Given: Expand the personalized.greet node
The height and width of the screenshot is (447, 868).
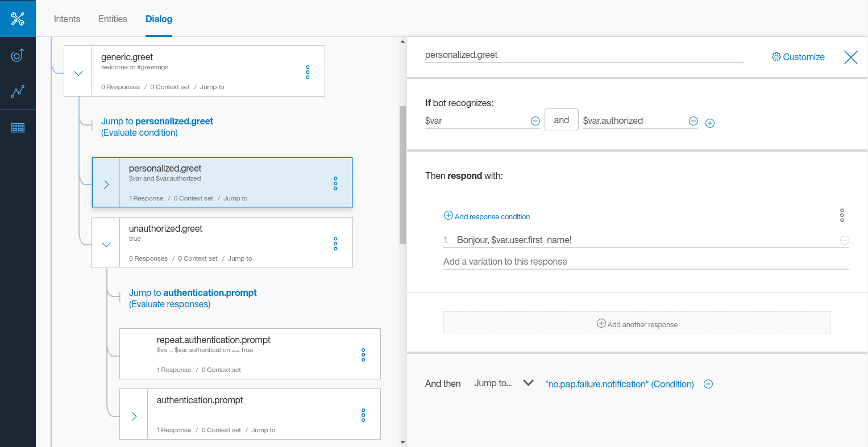Looking at the screenshot, I should click(106, 185).
